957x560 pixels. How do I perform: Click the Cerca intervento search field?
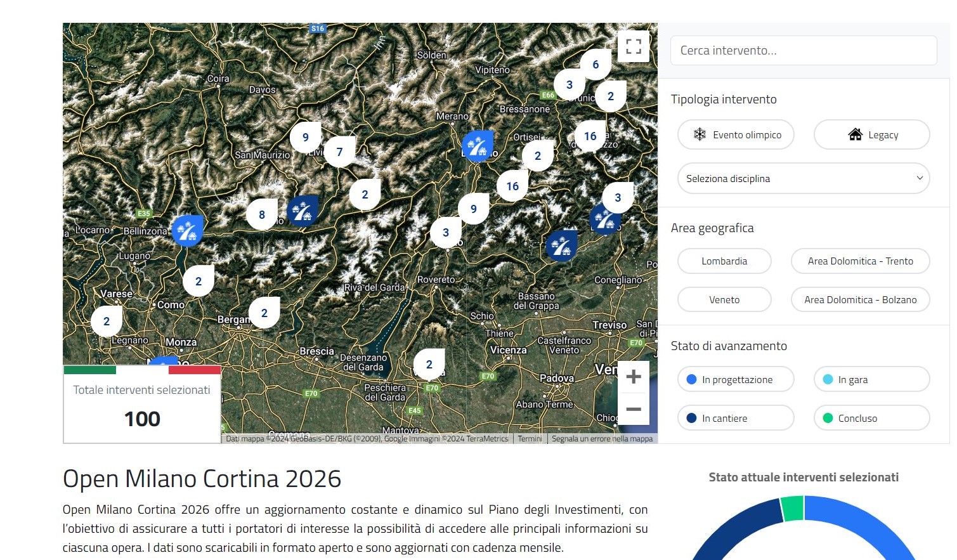pyautogui.click(x=803, y=50)
